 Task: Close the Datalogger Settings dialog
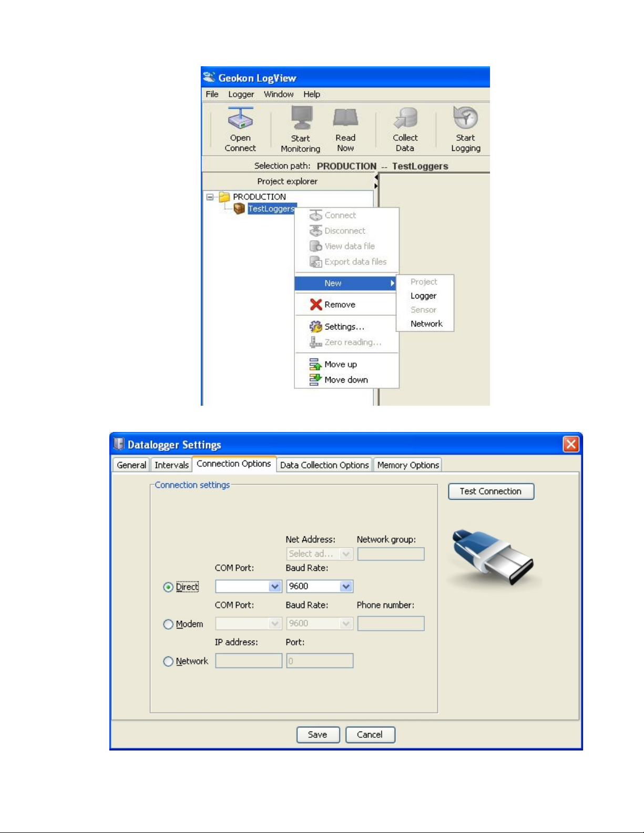571,445
